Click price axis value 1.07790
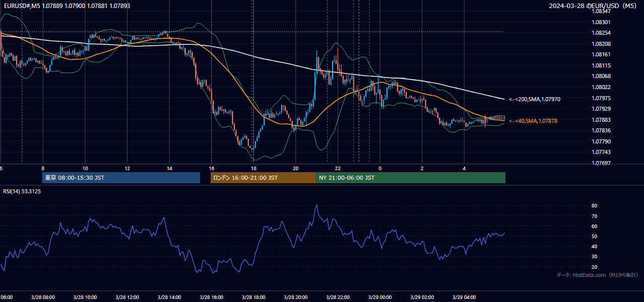The width and height of the screenshot is (644, 302). (x=601, y=141)
